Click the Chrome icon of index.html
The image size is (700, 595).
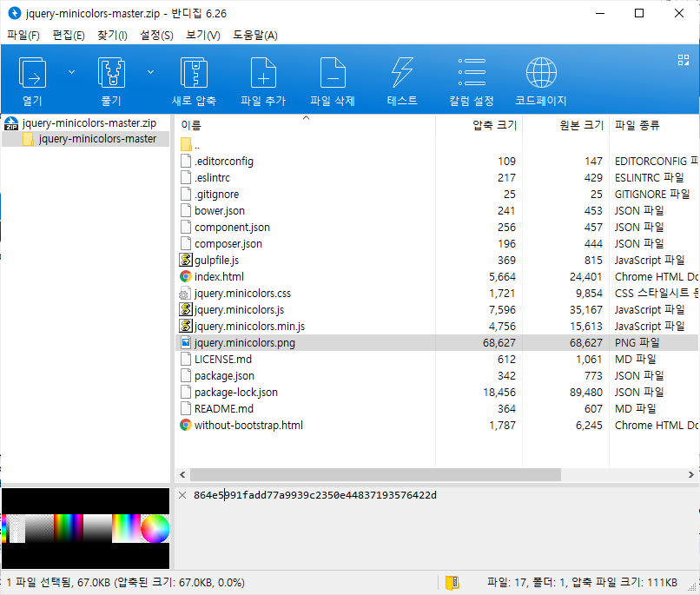[186, 276]
